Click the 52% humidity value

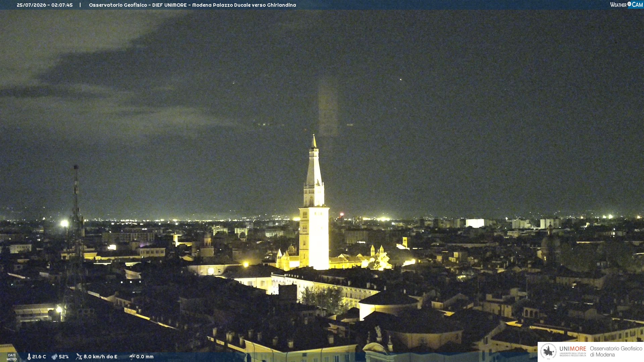tap(64, 357)
